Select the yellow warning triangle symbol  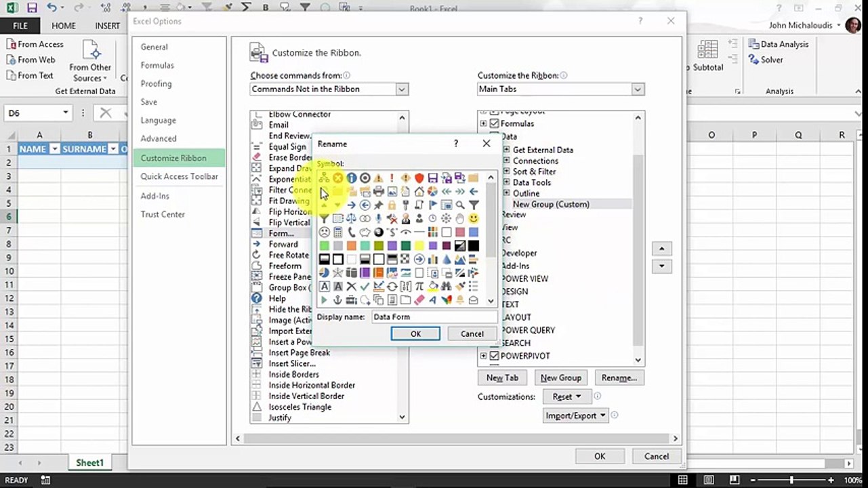pyautogui.click(x=379, y=178)
